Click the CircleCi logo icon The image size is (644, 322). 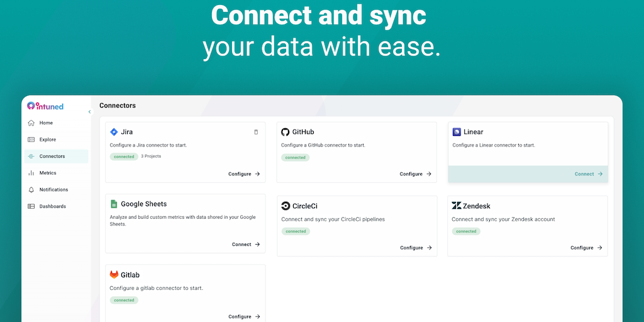coord(286,206)
